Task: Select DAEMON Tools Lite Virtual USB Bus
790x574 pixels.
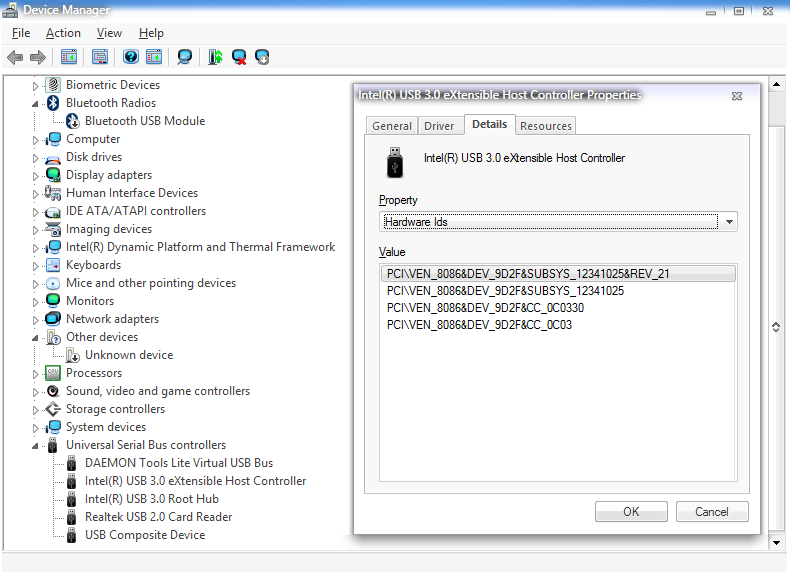Action: point(179,463)
